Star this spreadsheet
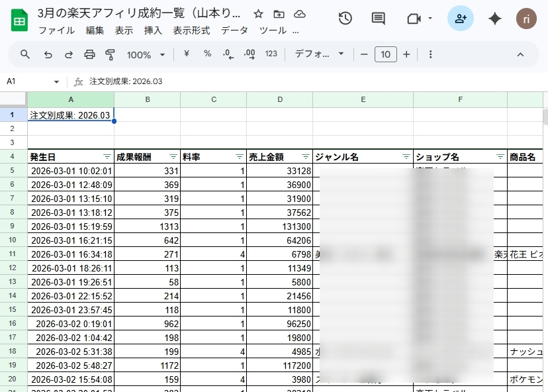Image resolution: width=548 pixels, height=392 pixels. coord(257,13)
